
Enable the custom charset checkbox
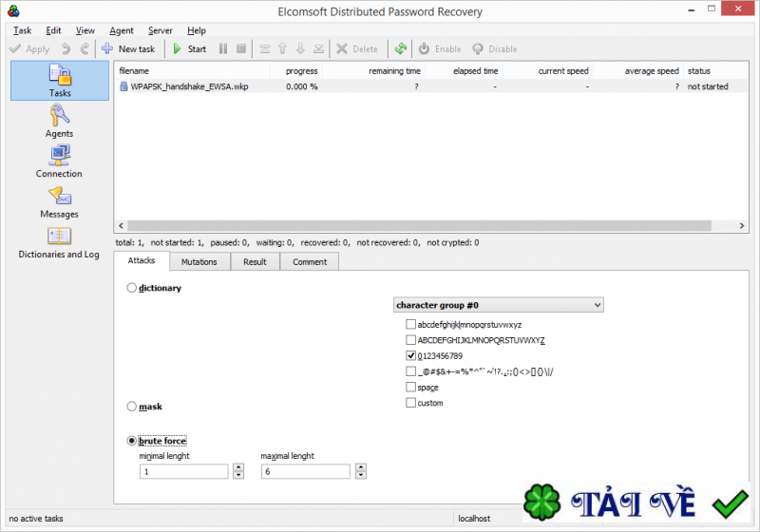click(410, 403)
